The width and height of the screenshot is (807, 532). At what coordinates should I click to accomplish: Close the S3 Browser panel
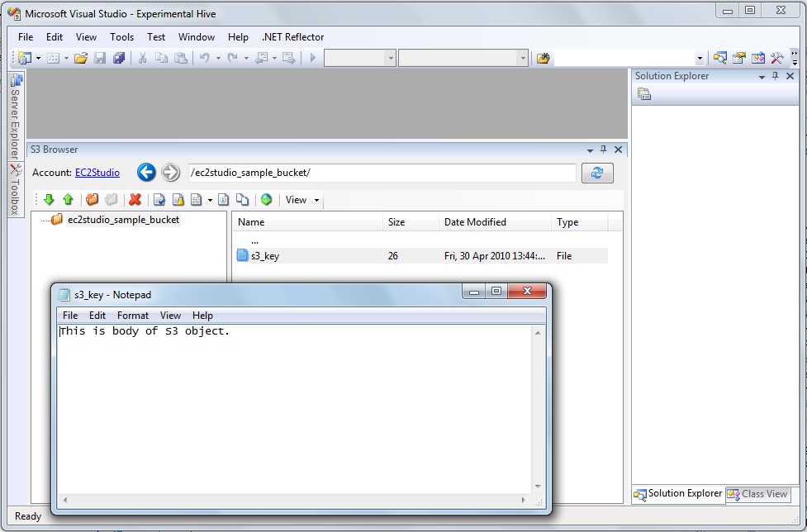tap(618, 150)
